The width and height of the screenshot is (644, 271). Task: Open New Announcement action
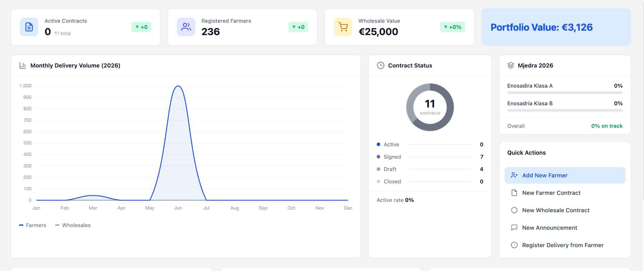coord(565,228)
